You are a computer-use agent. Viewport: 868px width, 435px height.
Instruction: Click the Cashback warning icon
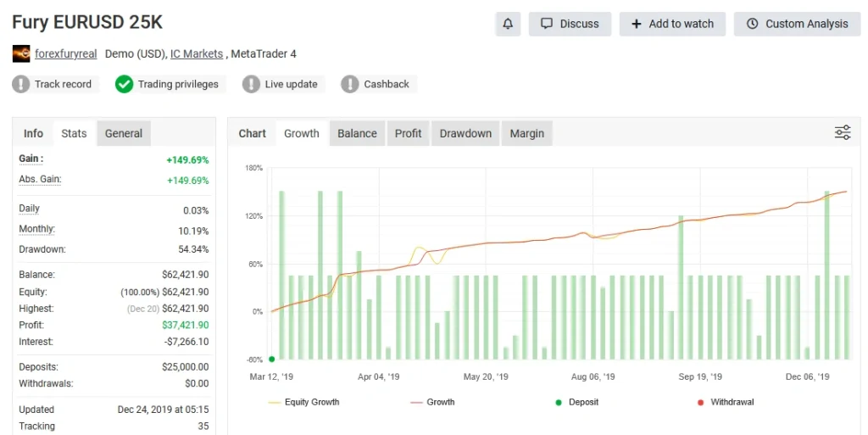point(350,84)
